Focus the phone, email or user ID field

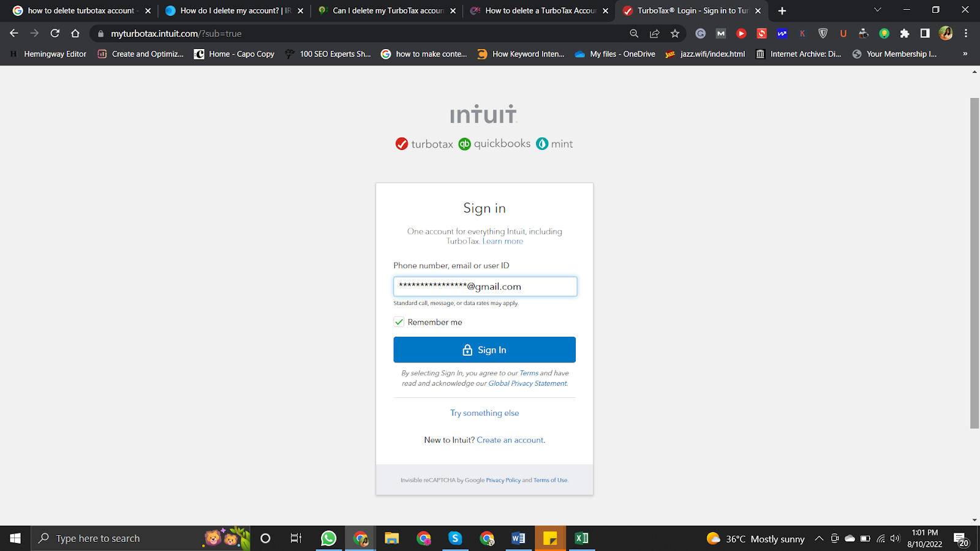(x=485, y=287)
